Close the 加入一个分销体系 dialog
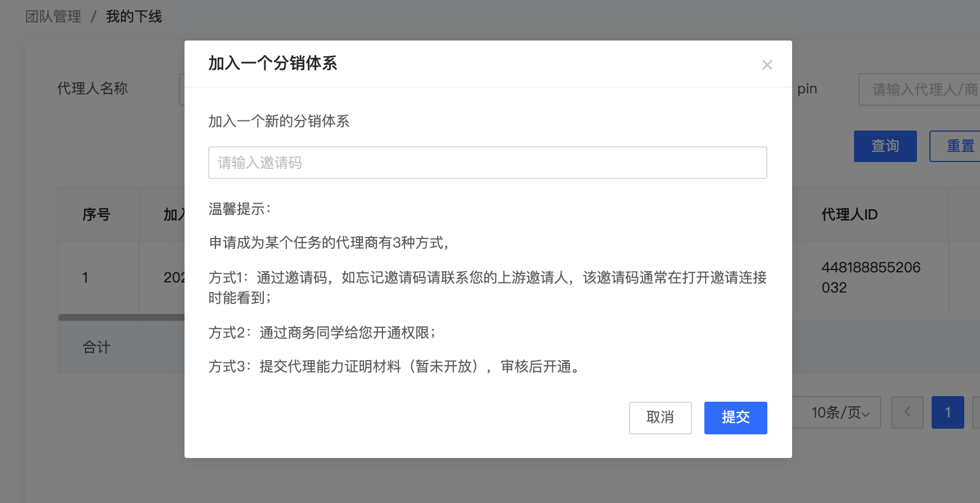980x503 pixels. pyautogui.click(x=767, y=65)
